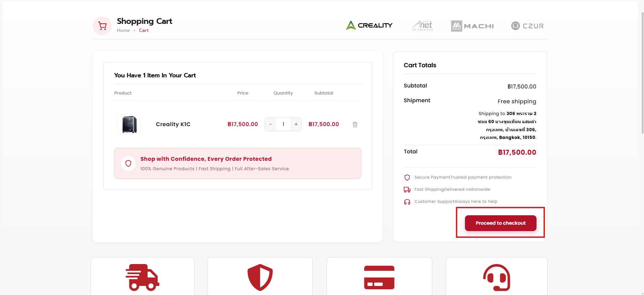Click the total amount ฿17,500.00 in bold red
The height and width of the screenshot is (295, 644).
pyautogui.click(x=517, y=152)
